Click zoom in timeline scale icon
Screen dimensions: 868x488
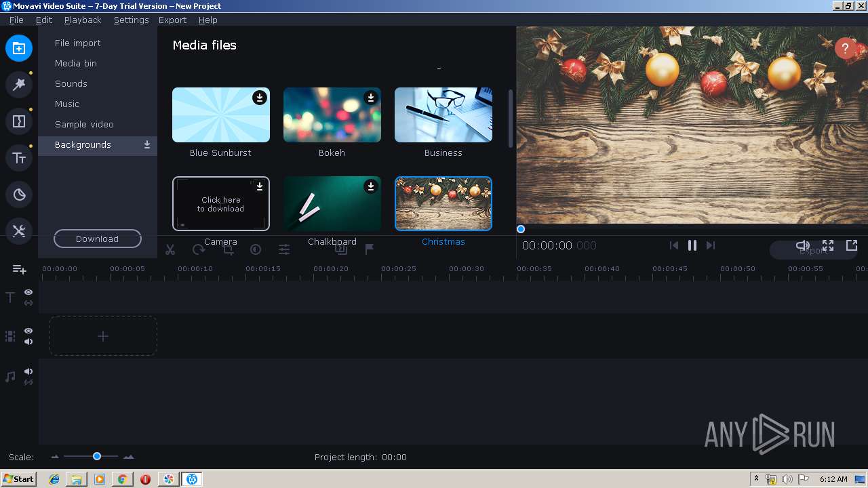[x=128, y=457]
